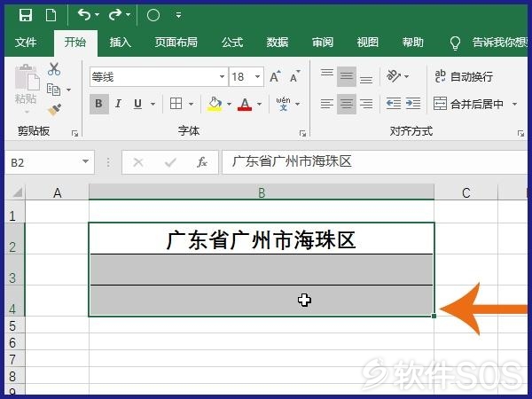The width and height of the screenshot is (532, 399).
Task: Open the 合并后居中 dropdown arrow
Action: point(514,104)
